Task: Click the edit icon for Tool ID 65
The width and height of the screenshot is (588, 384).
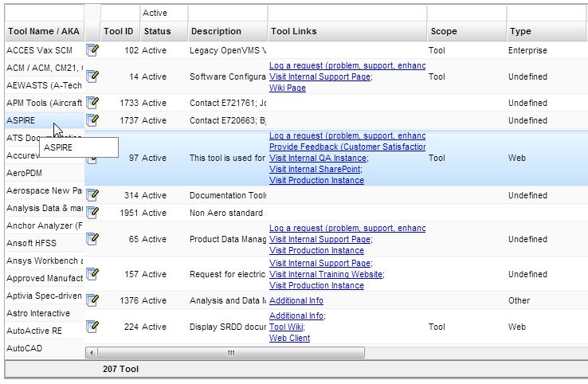Action: click(x=92, y=239)
